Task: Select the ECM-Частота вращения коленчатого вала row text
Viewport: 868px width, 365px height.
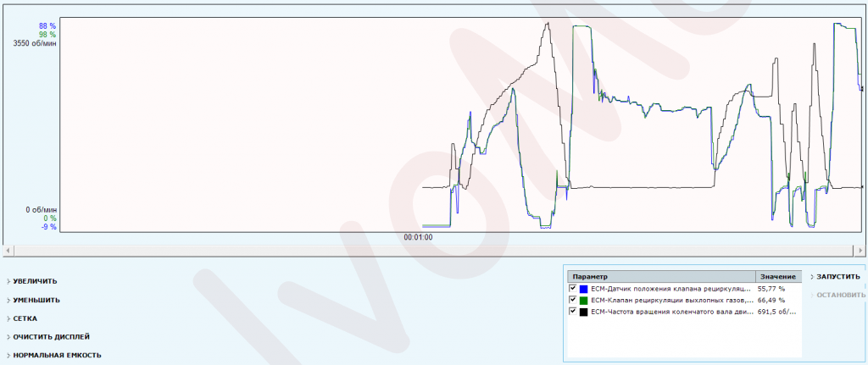Action: click(x=670, y=311)
